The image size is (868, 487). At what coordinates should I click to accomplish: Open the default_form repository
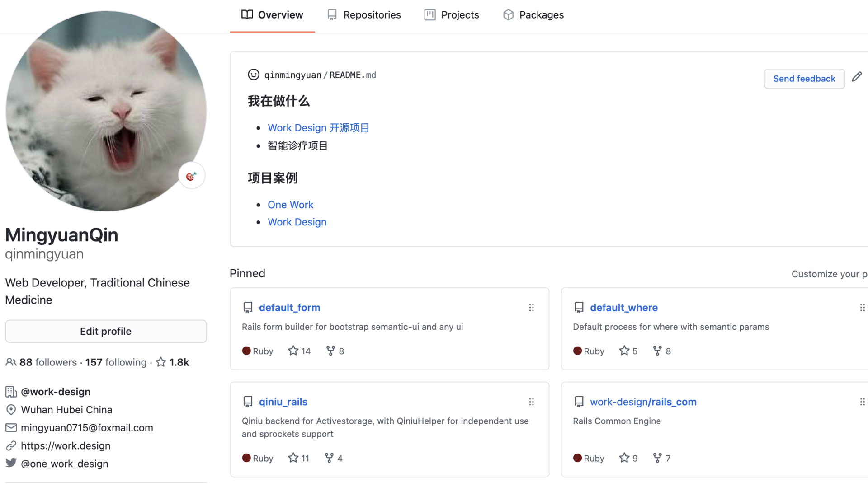pyautogui.click(x=289, y=308)
